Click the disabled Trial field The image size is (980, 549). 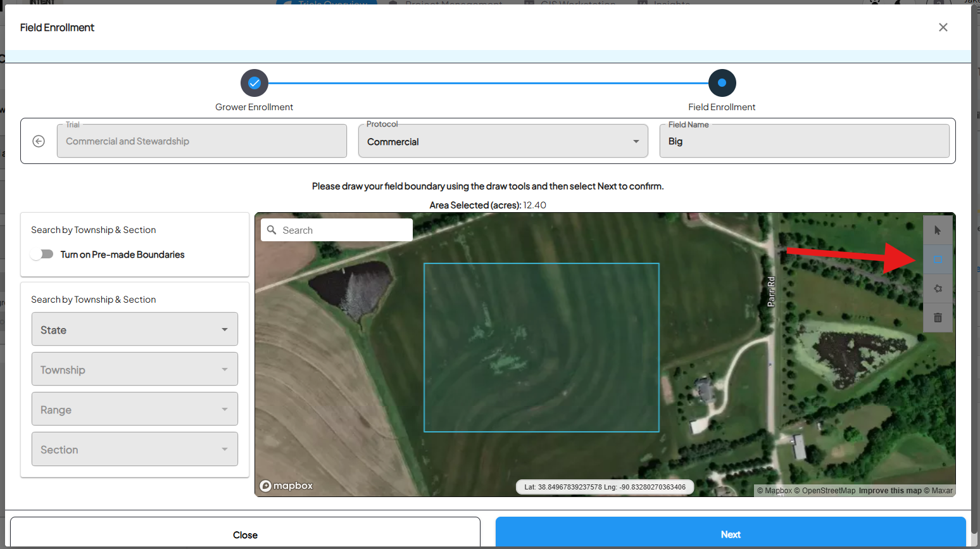(x=202, y=141)
